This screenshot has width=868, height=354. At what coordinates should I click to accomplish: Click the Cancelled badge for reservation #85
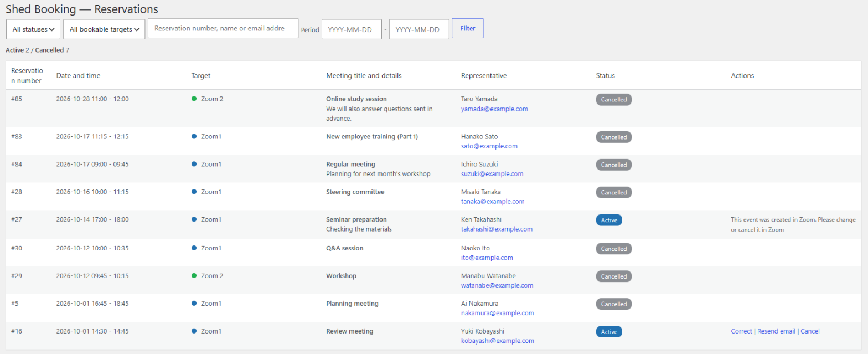614,100
